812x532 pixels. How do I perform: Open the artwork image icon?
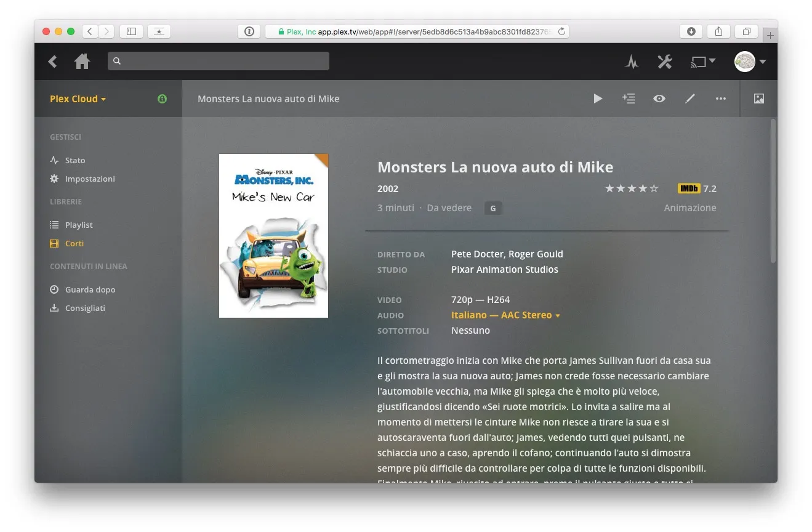coord(759,99)
